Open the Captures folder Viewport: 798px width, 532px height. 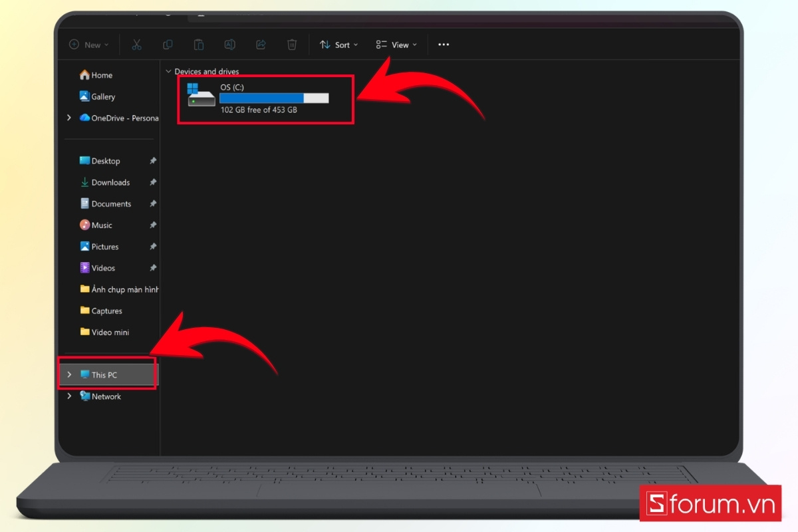pos(101,311)
